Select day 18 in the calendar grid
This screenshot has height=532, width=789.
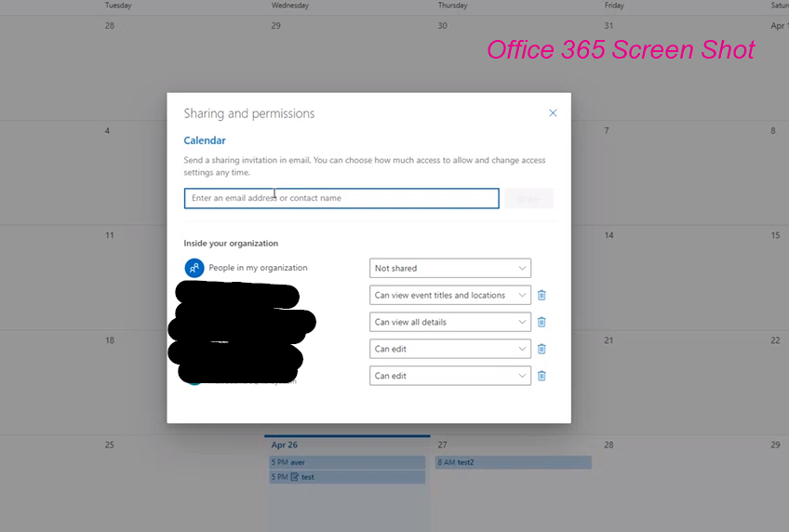pyautogui.click(x=110, y=340)
